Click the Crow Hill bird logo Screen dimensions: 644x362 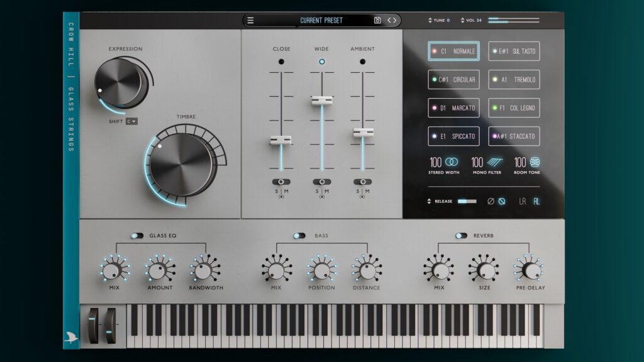point(71,337)
